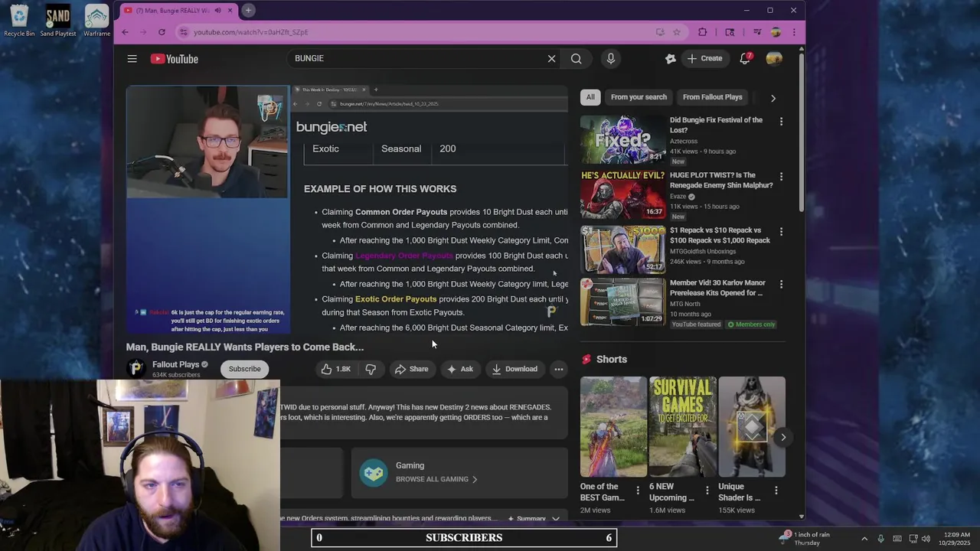980x551 pixels.
Task: Share the video
Action: pos(411,369)
